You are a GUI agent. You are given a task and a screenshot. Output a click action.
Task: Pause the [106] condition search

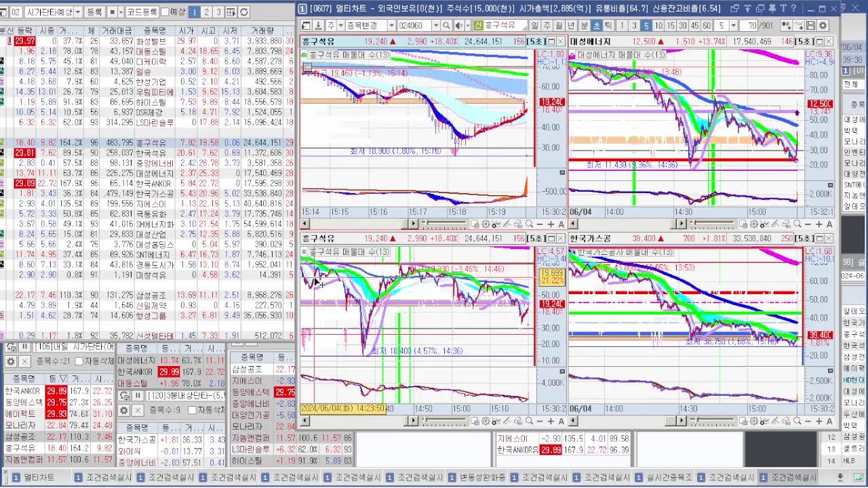click(x=24, y=347)
